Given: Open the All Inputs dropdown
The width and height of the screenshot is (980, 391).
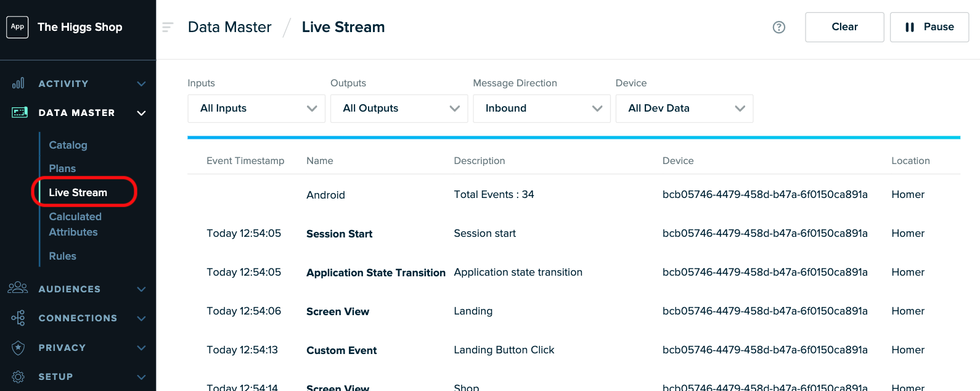Looking at the screenshot, I should (256, 109).
